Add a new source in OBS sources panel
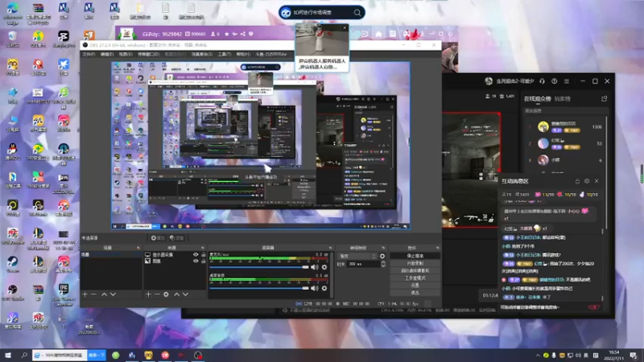 click(x=148, y=294)
